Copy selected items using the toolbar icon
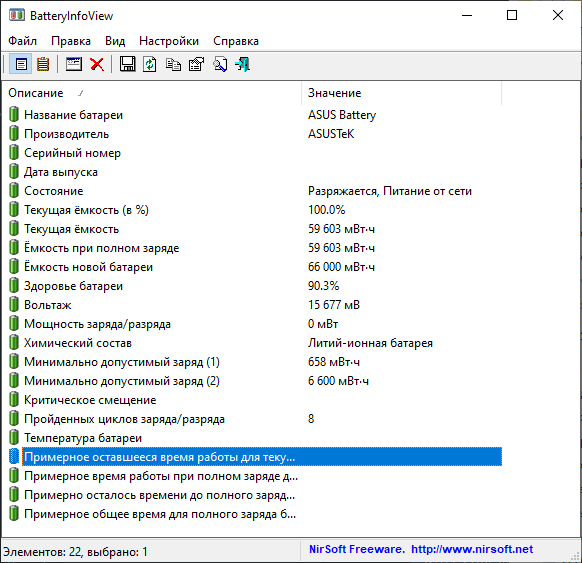The image size is (582, 563). (173, 65)
